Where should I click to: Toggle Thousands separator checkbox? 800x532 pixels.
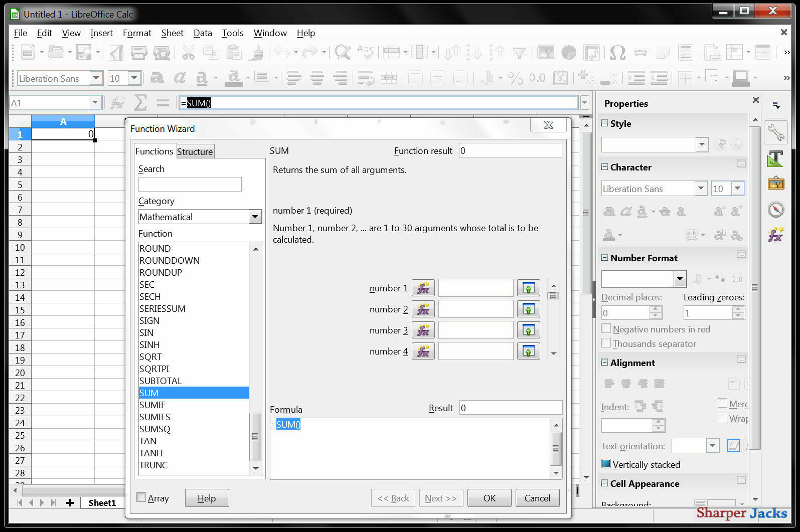click(x=606, y=343)
